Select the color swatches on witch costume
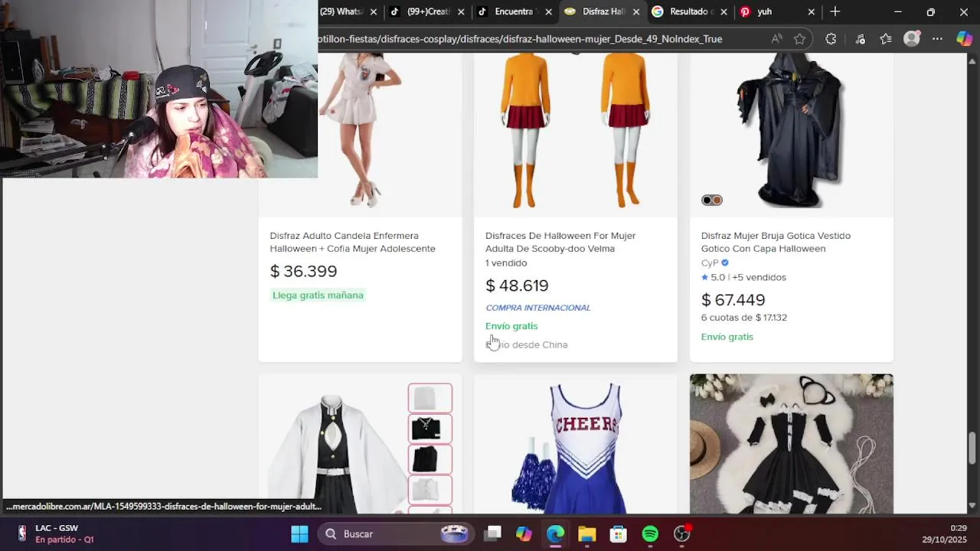Screen dimensions: 980x551 pyautogui.click(x=712, y=201)
